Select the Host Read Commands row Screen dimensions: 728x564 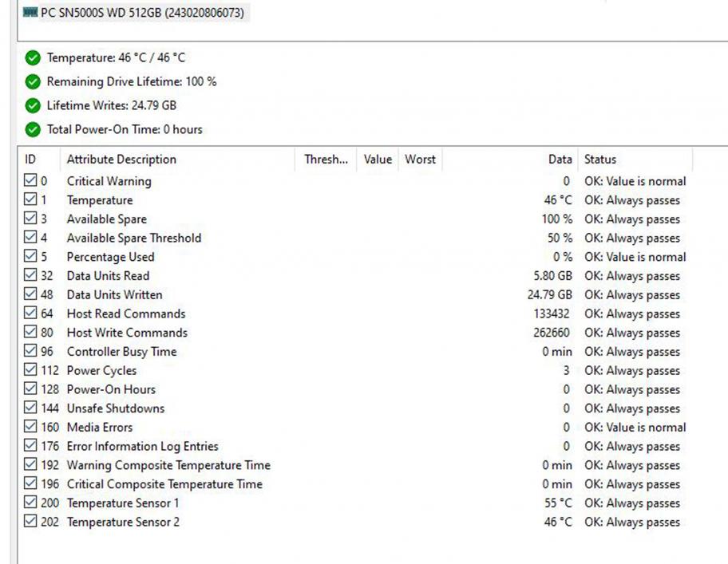coord(126,314)
